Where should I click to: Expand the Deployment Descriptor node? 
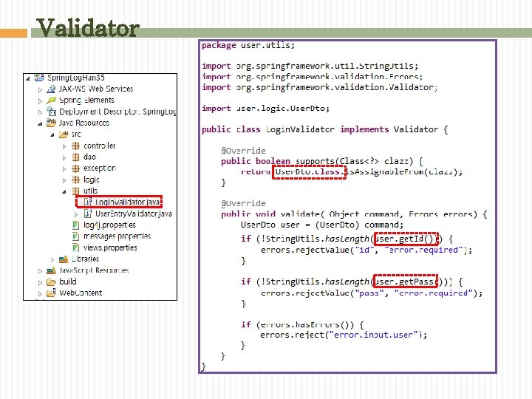(40, 112)
